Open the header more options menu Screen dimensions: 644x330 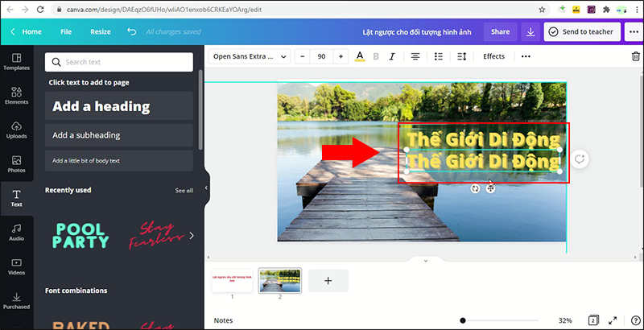coord(634,31)
